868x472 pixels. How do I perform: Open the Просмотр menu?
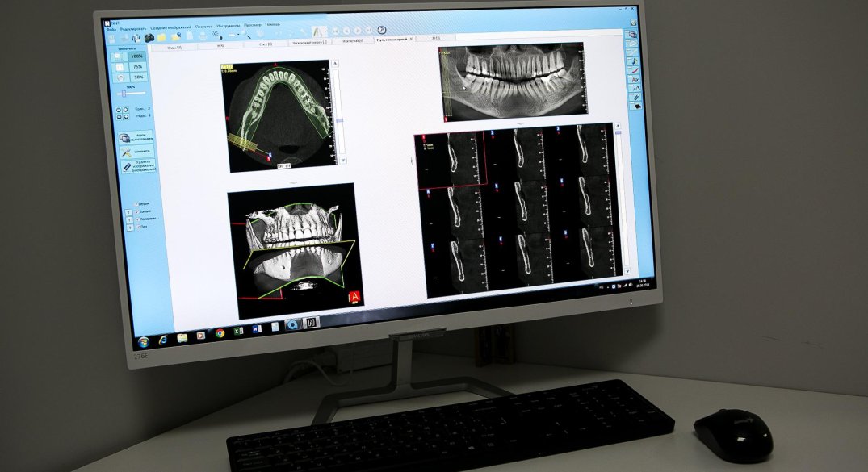(x=253, y=25)
